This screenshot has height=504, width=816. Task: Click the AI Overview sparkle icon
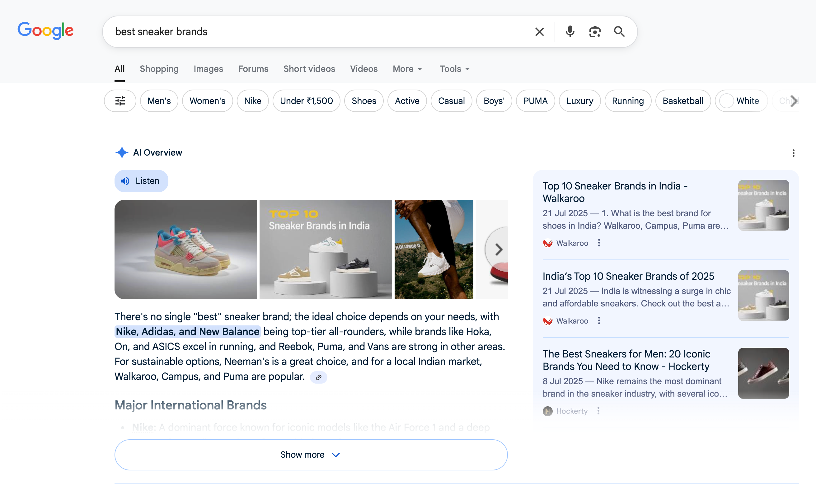pyautogui.click(x=122, y=153)
